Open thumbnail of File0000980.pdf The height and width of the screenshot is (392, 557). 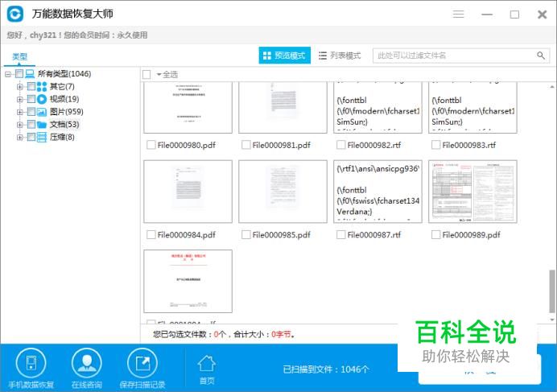tap(188, 108)
